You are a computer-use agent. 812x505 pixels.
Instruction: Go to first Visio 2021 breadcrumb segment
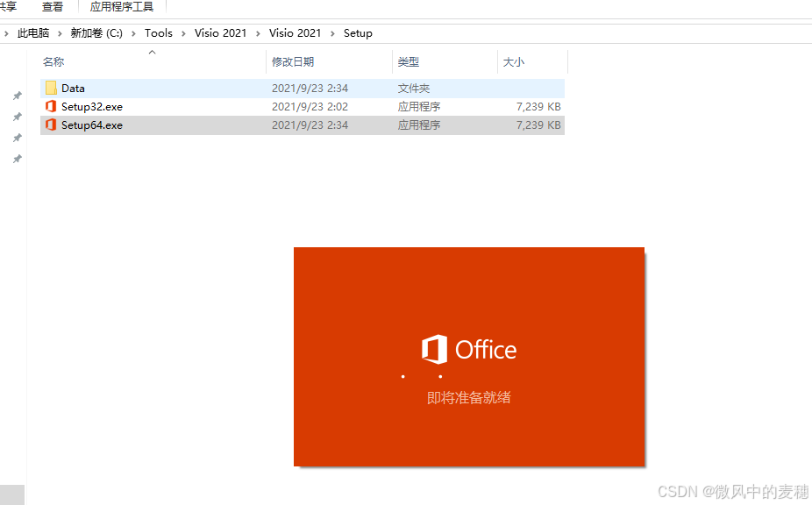221,33
